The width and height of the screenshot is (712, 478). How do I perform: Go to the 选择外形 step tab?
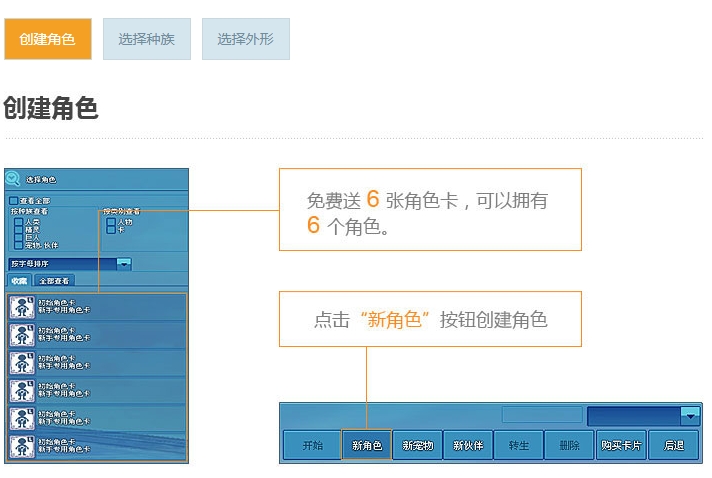245,39
